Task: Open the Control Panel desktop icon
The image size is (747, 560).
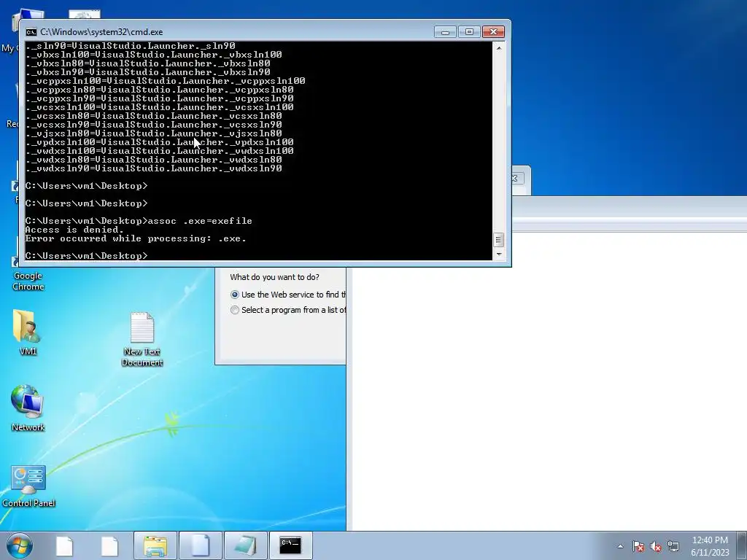Action: 28,486
